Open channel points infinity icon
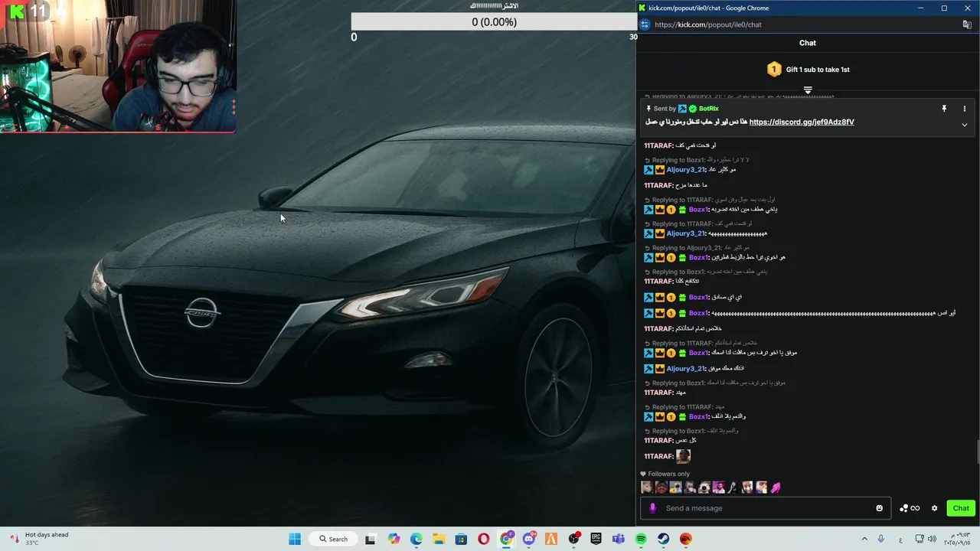Viewport: 980px width, 551px height. (910, 508)
